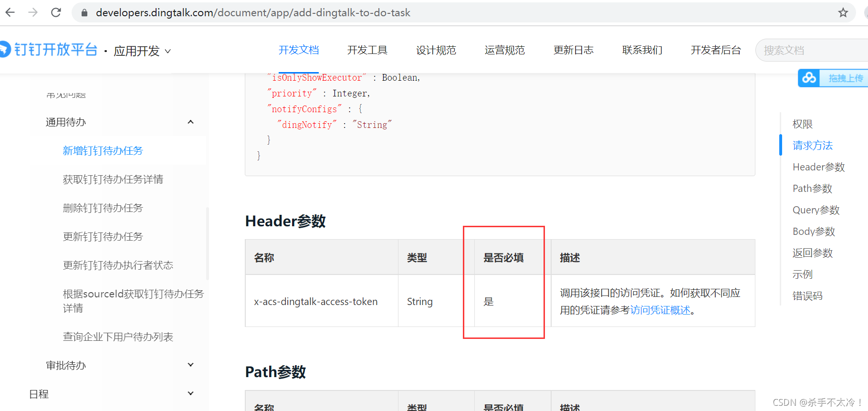Go back with the browser back arrow
Viewport: 868px width, 411px height.
coord(10,12)
